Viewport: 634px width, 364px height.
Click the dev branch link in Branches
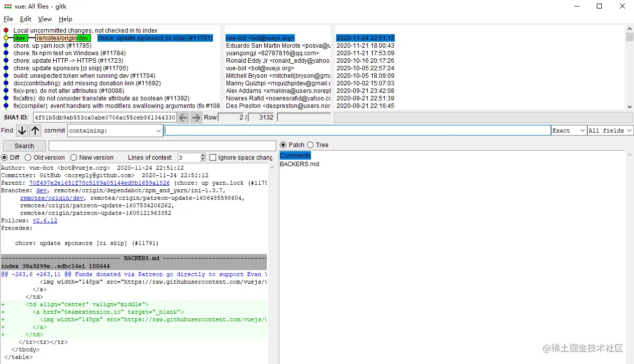click(41, 191)
